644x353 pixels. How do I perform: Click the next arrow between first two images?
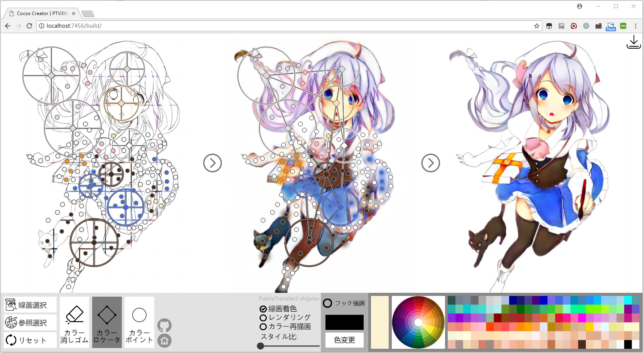pyautogui.click(x=212, y=163)
